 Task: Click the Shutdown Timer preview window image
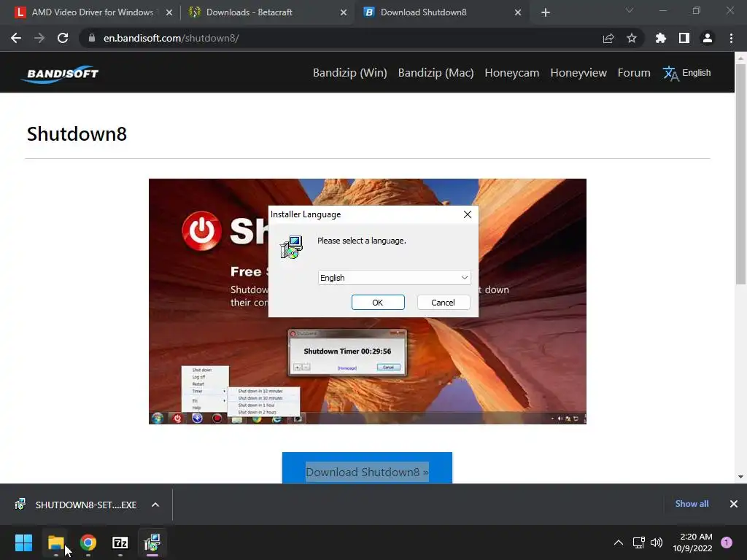coord(347,352)
